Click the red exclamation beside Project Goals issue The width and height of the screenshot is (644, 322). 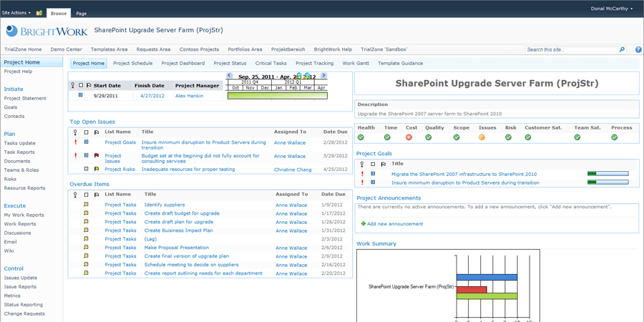(x=75, y=142)
